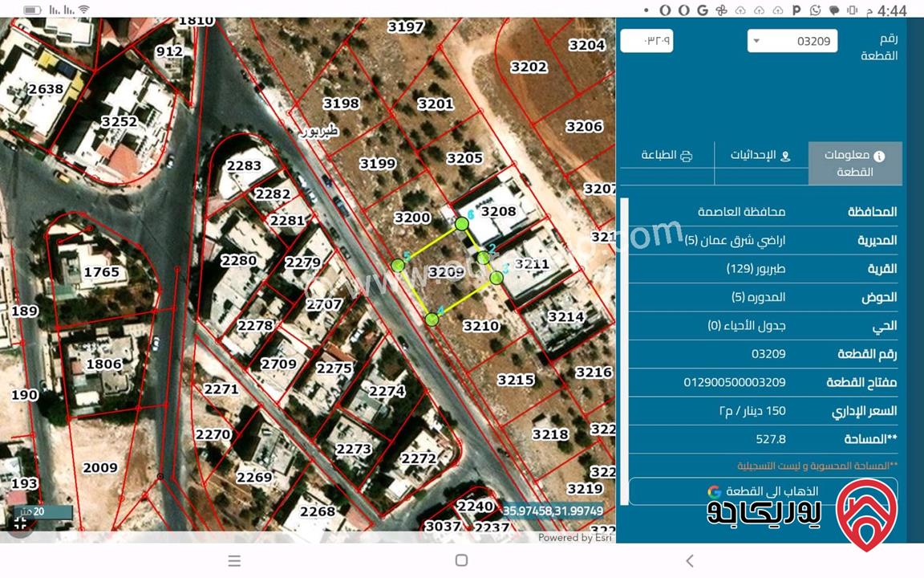
Task: Click the red house logo icon
Action: (x=866, y=515)
